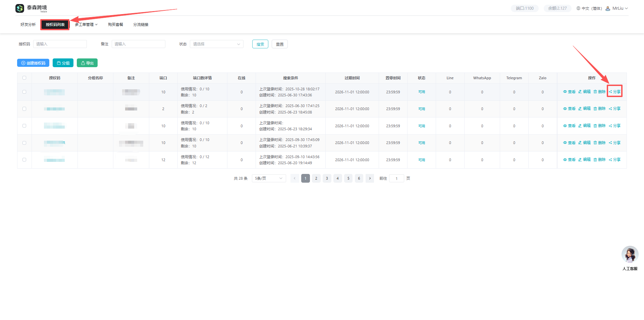Click 查看 eye icon in first row
This screenshot has width=644, height=320.
565,92
